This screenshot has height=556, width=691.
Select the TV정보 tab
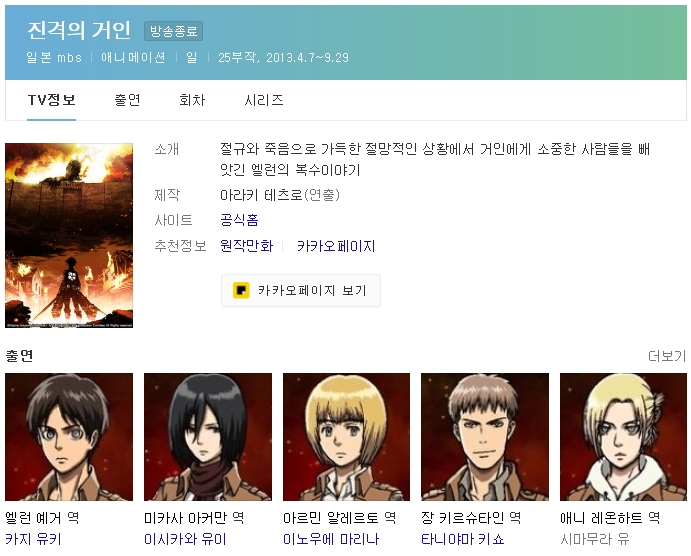click(x=52, y=100)
